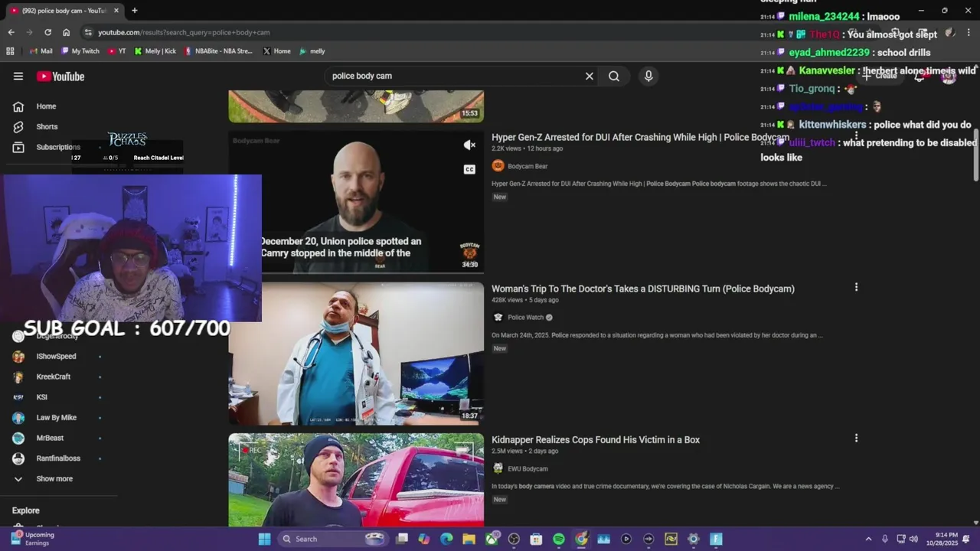980x551 pixels.
Task: Open Upcoming Earnings widget on taskbar
Action: click(x=32, y=539)
